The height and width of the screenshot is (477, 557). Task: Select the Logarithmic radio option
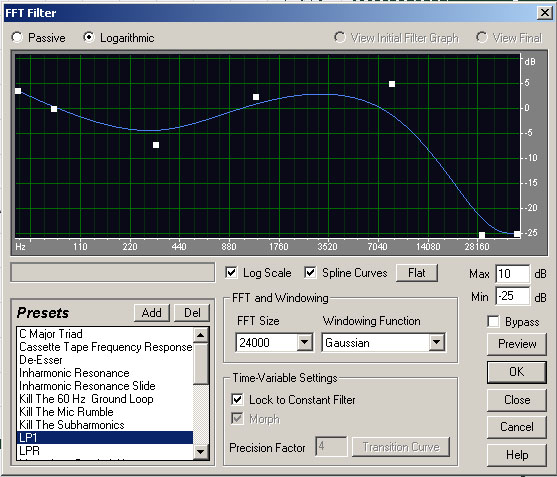89,37
